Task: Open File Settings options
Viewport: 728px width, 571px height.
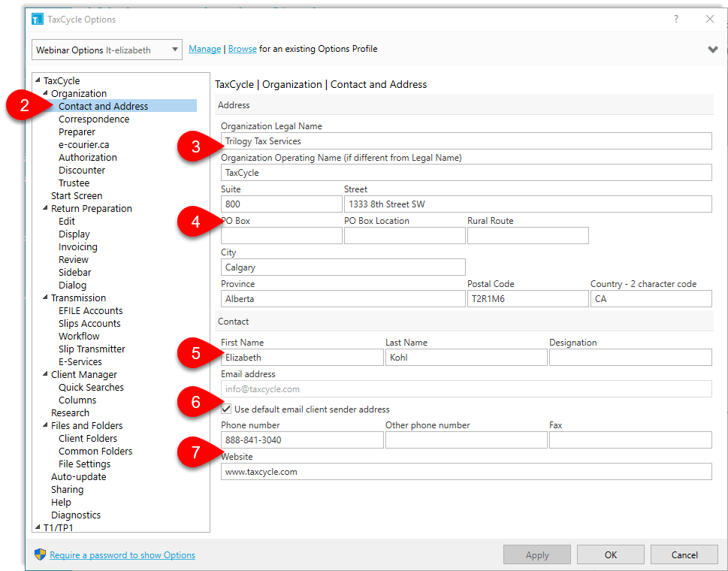Action: [84, 464]
